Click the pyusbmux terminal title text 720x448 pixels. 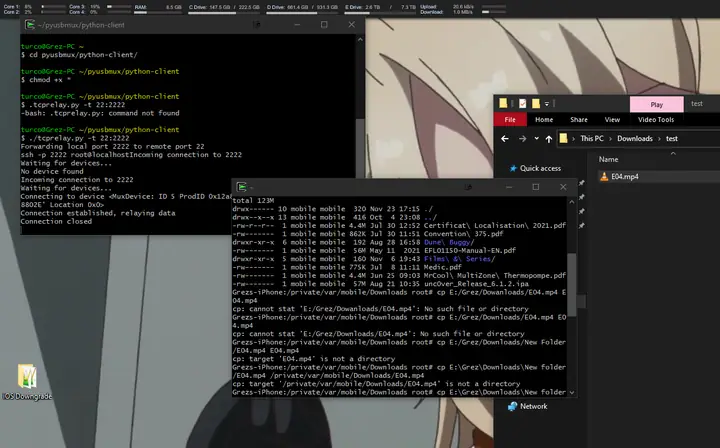81,25
